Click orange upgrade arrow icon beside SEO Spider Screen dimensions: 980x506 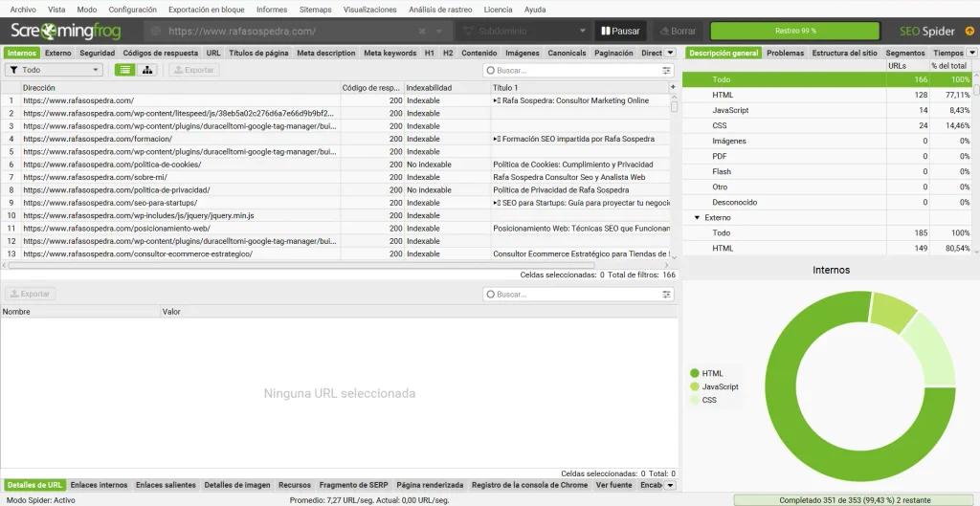click(969, 31)
